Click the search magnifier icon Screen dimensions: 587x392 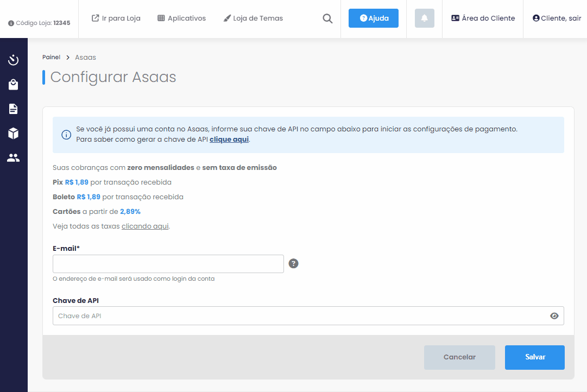tap(327, 18)
